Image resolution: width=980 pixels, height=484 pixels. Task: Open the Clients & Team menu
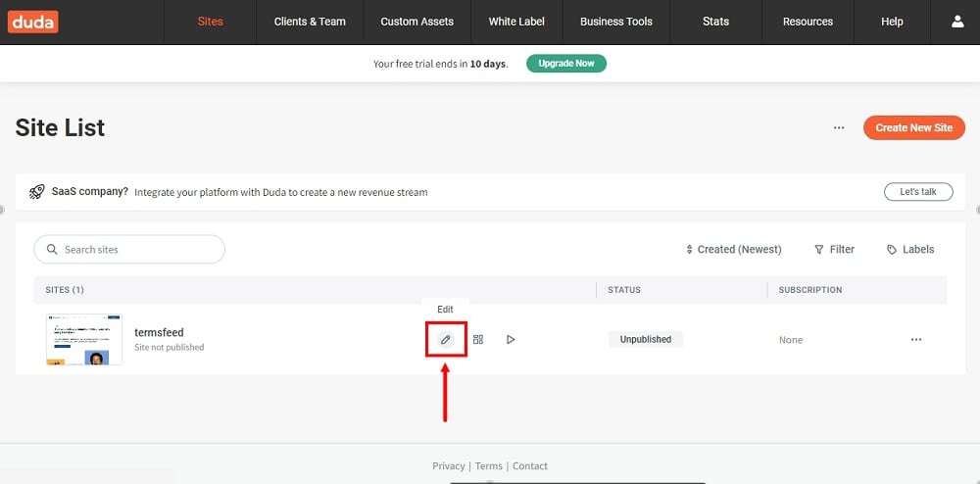click(310, 22)
